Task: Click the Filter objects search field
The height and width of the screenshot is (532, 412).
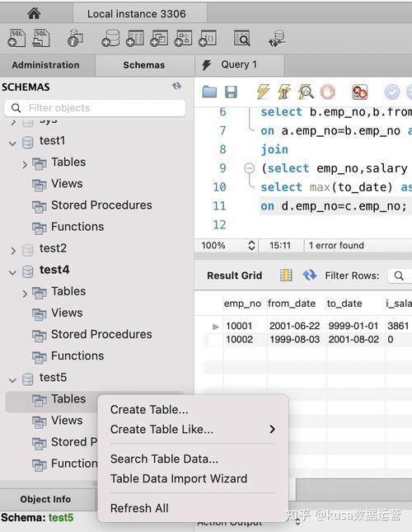Action: (x=96, y=108)
